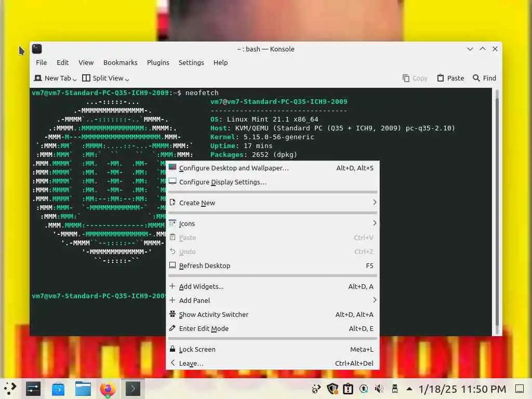Show hidden system tray icons
532x399 pixels.
(409, 389)
